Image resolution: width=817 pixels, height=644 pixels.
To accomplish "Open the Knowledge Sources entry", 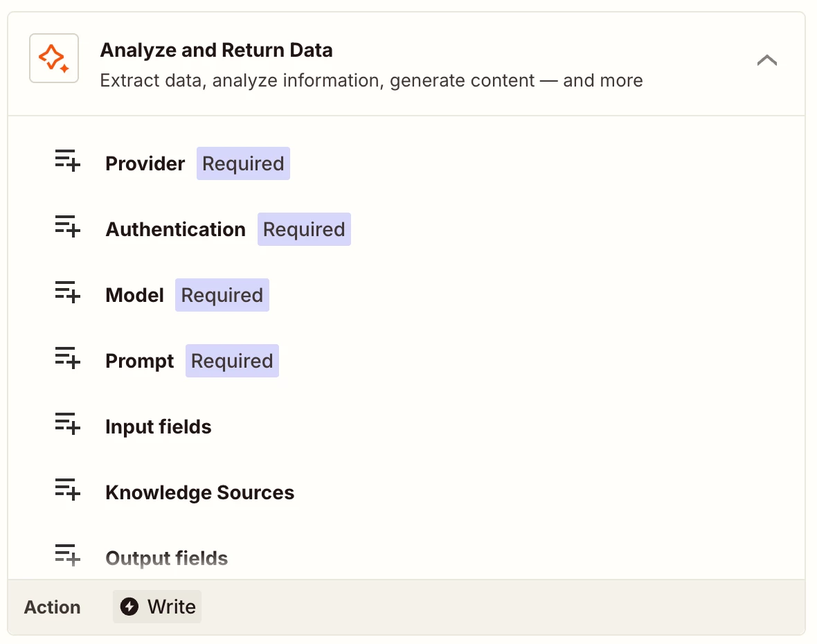I will coord(200,493).
